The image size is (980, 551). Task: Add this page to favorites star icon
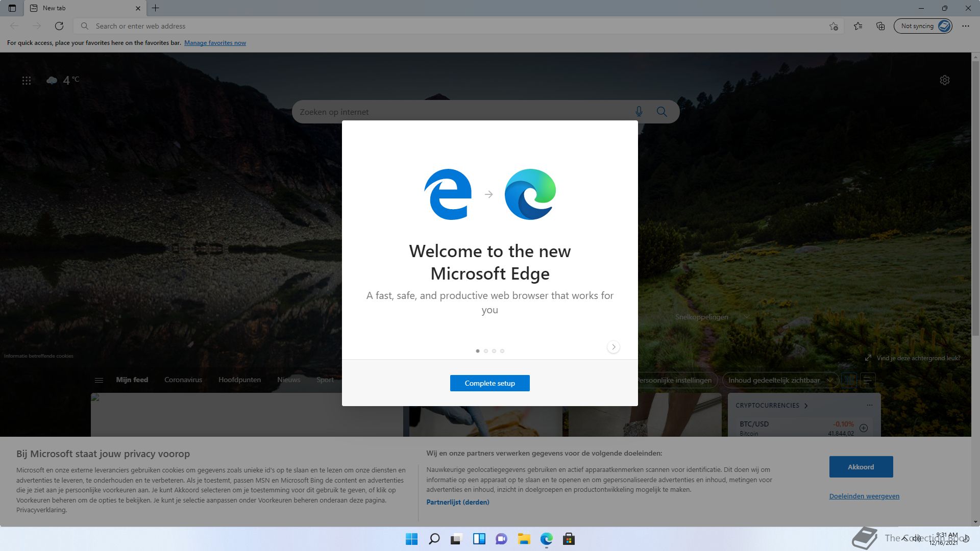[834, 26]
